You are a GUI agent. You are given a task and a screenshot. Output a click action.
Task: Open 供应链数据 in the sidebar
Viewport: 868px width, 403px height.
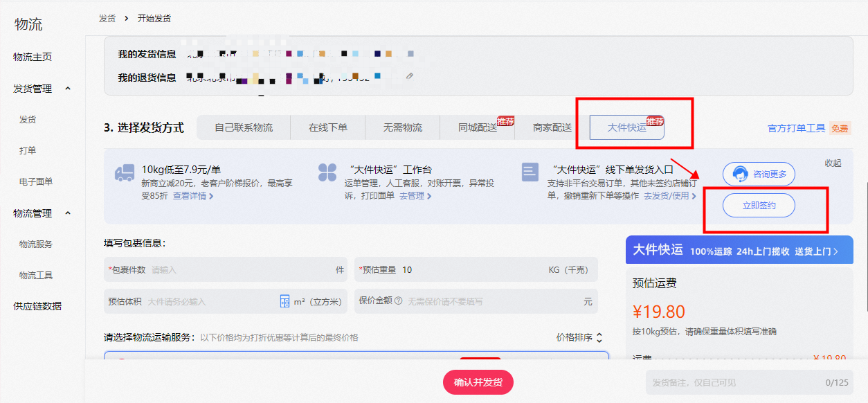[x=37, y=306]
